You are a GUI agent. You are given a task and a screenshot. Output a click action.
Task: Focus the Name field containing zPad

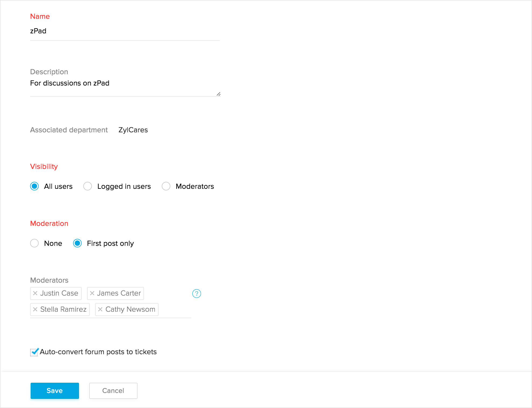pyautogui.click(x=125, y=31)
